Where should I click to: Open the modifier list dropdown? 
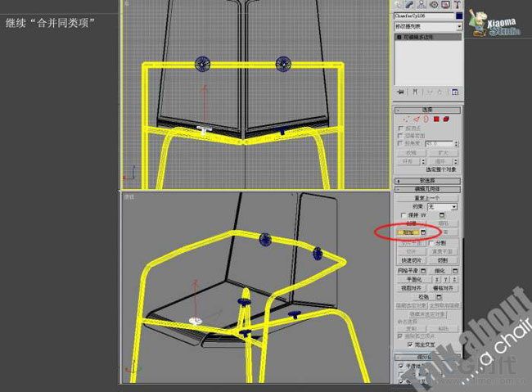tap(428, 26)
